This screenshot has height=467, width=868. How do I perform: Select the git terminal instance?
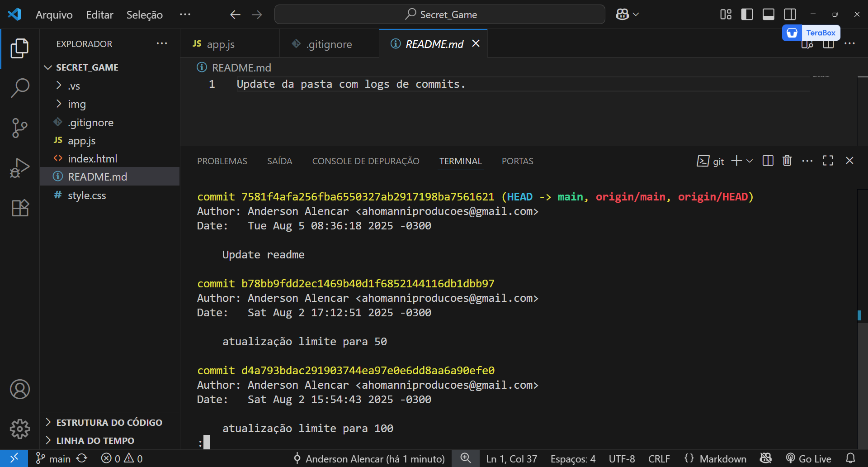click(710, 161)
